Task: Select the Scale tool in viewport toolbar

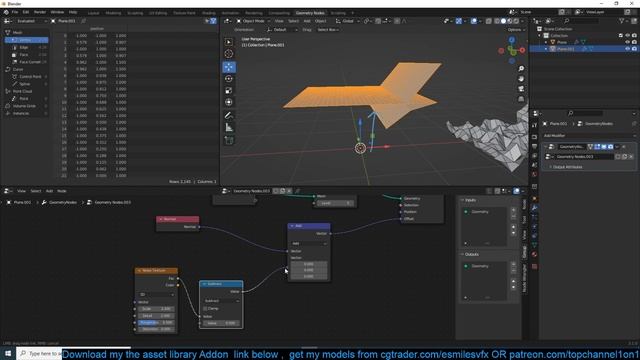Action: tap(229, 90)
